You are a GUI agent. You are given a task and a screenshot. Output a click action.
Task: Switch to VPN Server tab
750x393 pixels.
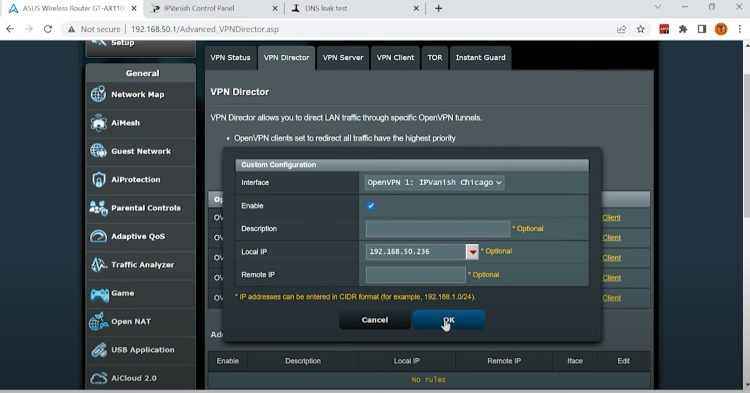click(343, 58)
